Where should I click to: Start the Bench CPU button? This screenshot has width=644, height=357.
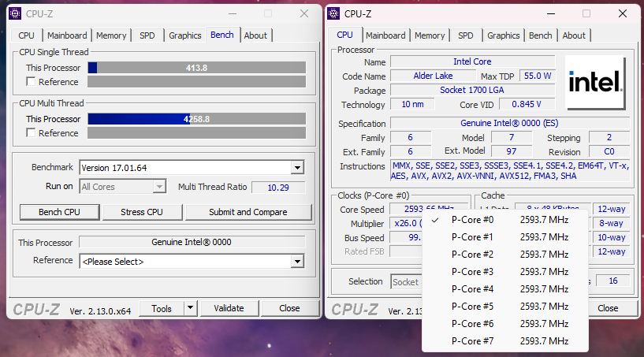[60, 212]
